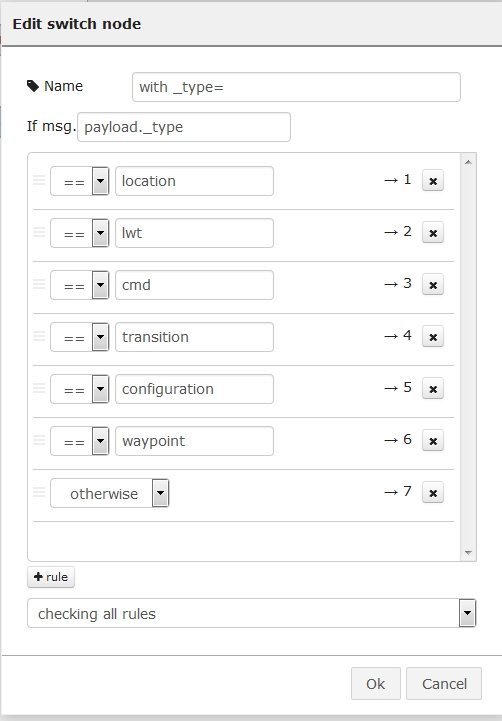Delete the transition rule with the x icon

click(x=433, y=337)
